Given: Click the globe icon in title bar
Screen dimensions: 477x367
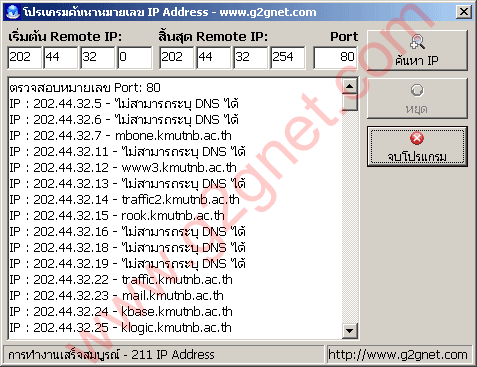Looking at the screenshot, I should (13, 12).
